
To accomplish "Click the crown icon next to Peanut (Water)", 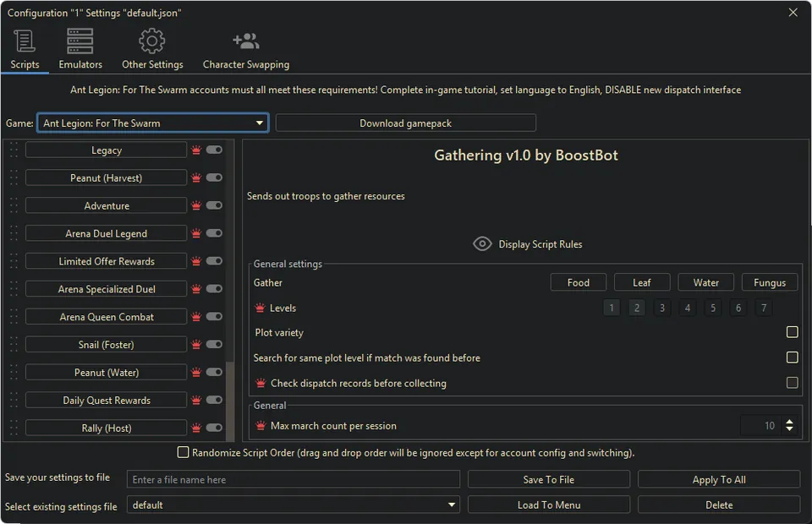I will [x=196, y=373].
